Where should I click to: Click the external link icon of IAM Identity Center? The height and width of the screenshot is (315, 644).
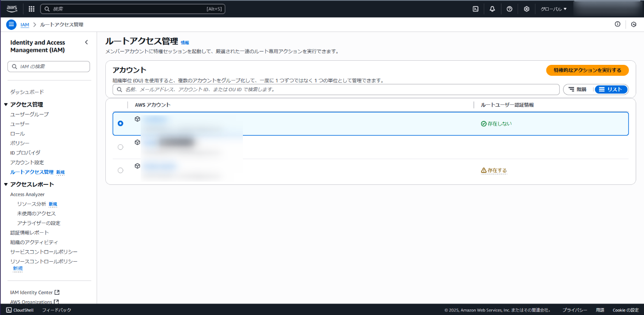click(57, 292)
